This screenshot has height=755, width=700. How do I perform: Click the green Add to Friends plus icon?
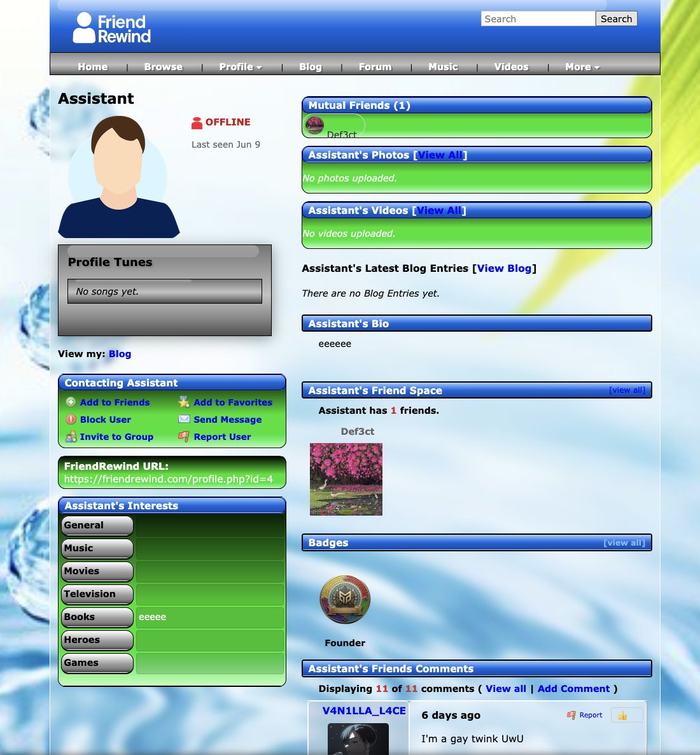(x=71, y=402)
